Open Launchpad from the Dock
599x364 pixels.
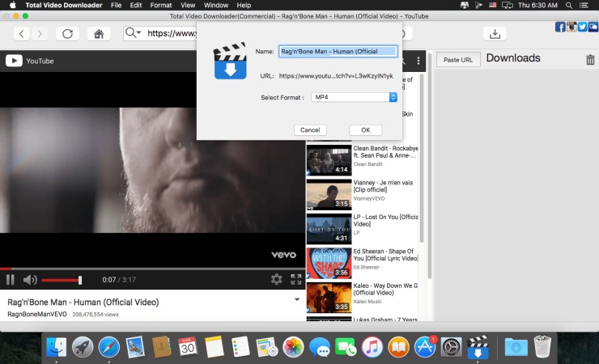click(x=83, y=348)
